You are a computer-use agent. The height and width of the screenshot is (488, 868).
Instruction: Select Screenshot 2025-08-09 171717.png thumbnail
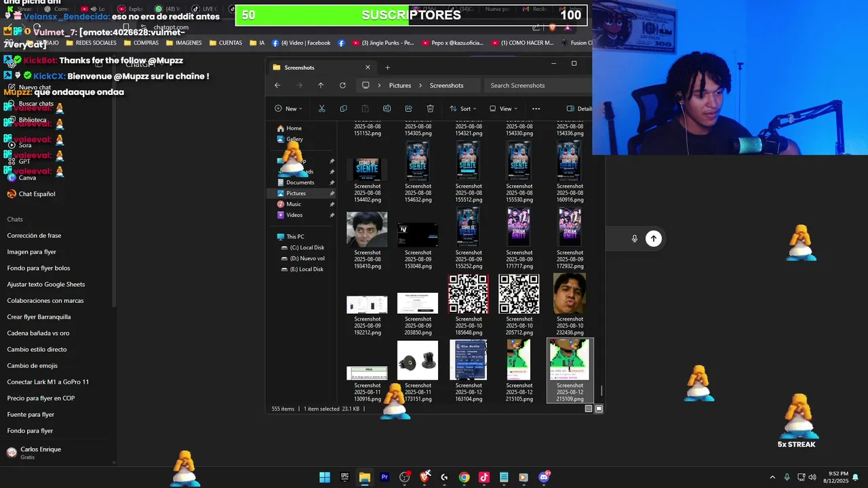pos(519,227)
